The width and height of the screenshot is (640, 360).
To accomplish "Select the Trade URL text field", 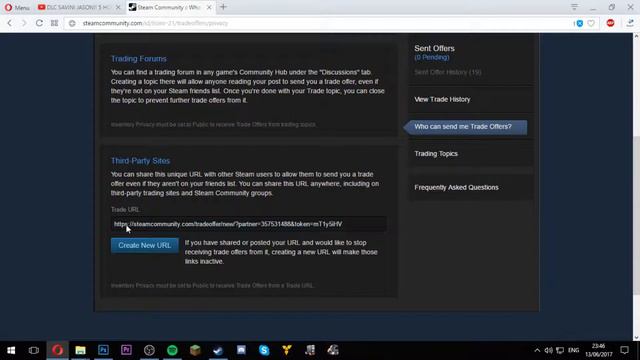I will point(249,224).
